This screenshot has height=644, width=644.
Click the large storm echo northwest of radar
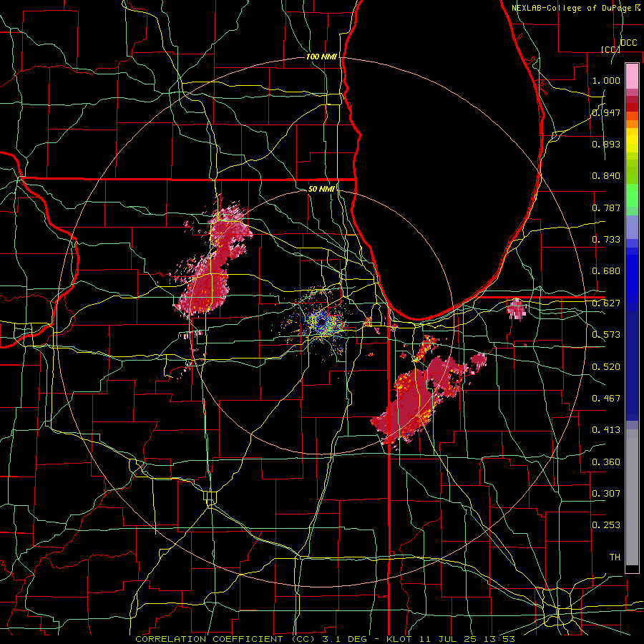pyautogui.click(x=212, y=263)
